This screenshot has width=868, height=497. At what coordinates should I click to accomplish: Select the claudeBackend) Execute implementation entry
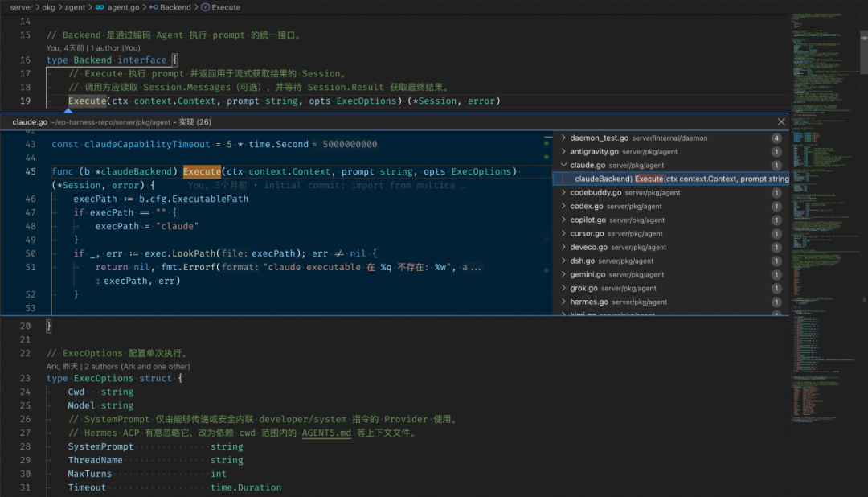click(x=671, y=179)
